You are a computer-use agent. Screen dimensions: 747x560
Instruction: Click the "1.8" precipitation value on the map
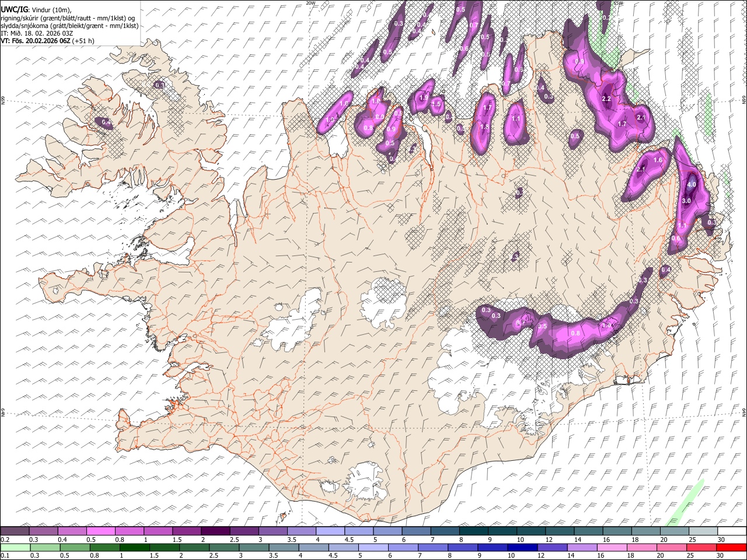point(484,127)
